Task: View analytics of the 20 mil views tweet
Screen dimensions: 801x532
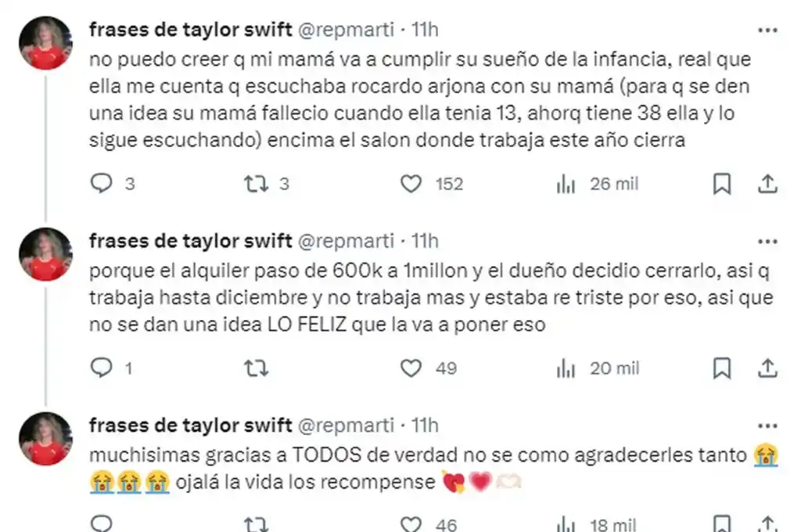Action: click(566, 368)
